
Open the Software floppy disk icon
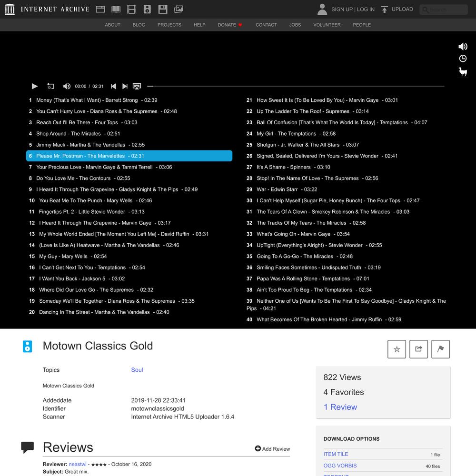(x=163, y=9)
